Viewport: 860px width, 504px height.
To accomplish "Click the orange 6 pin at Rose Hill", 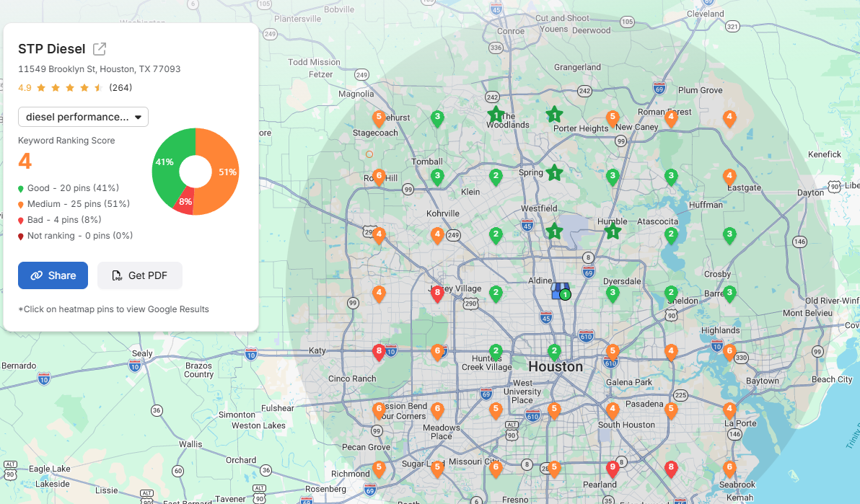I will 379,177.
